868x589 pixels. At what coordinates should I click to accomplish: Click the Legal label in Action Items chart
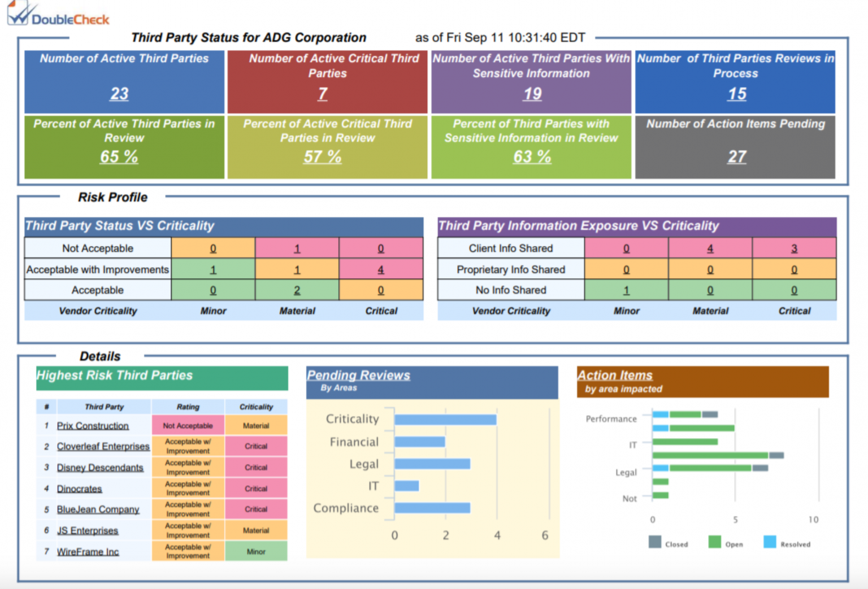tap(626, 473)
